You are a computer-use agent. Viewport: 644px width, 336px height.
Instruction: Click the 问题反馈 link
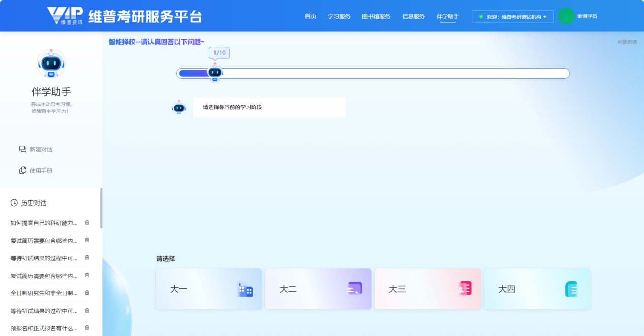pyautogui.click(x=627, y=42)
